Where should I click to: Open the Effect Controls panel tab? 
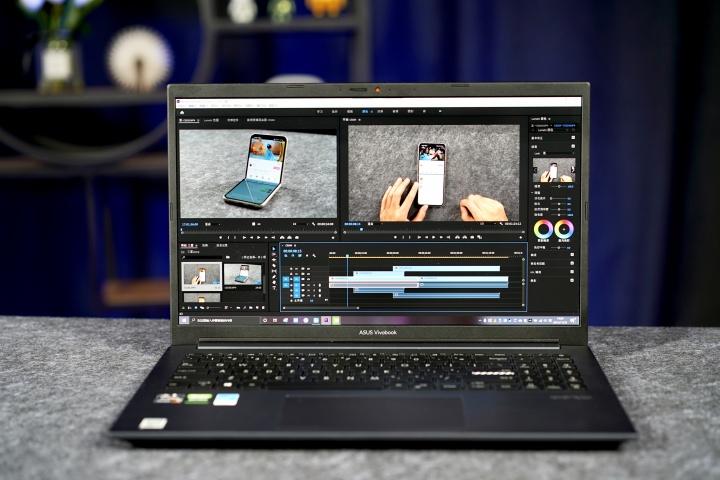[x=233, y=120]
